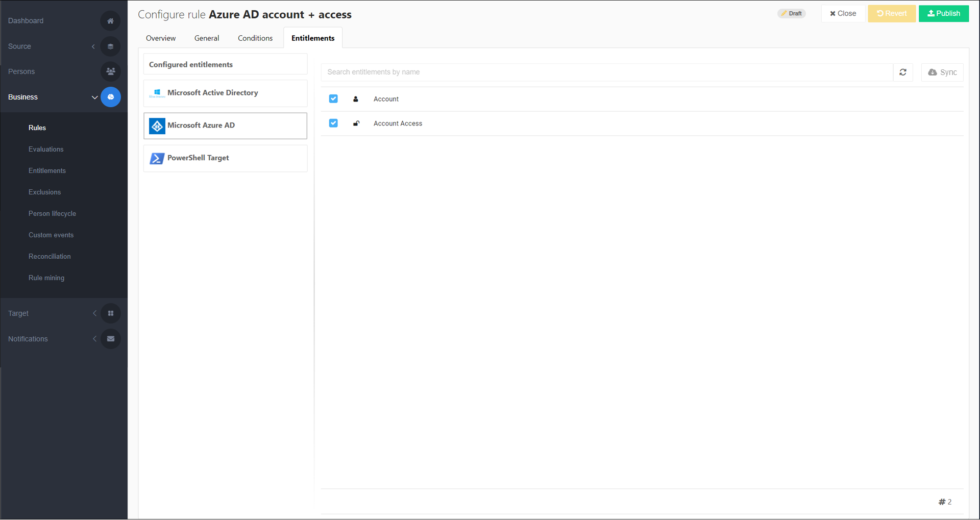This screenshot has height=520, width=980.
Task: Click the unlock icon beside Account Access
Action: point(356,123)
